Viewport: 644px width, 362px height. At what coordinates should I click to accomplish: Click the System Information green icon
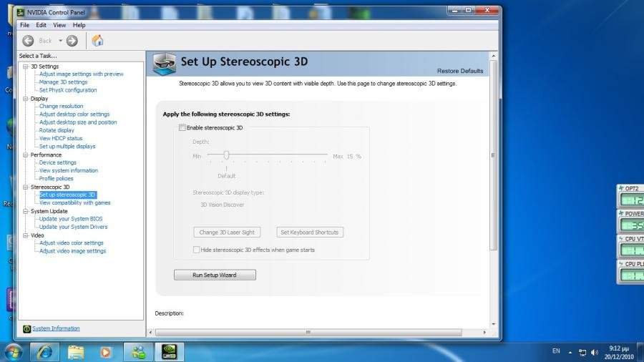pos(26,329)
